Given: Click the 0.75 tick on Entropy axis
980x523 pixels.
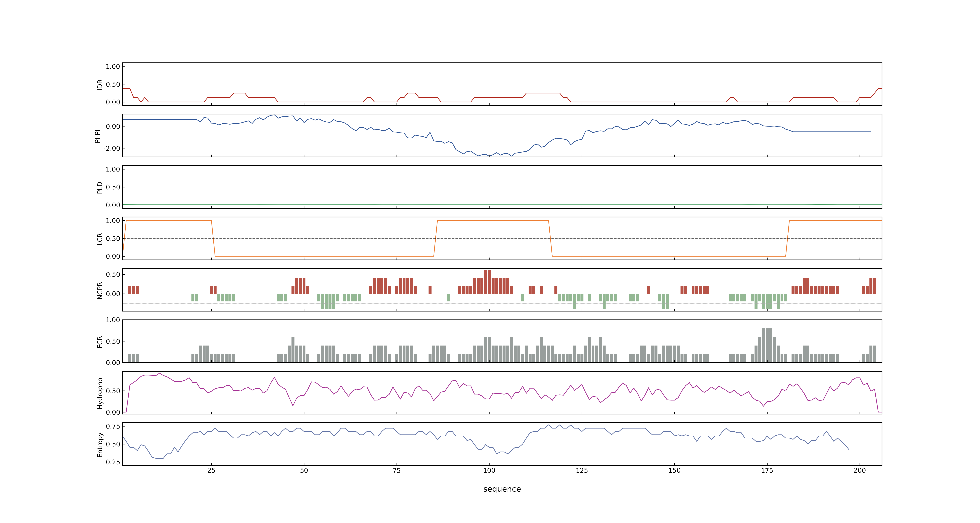Looking at the screenshot, I should point(113,426).
